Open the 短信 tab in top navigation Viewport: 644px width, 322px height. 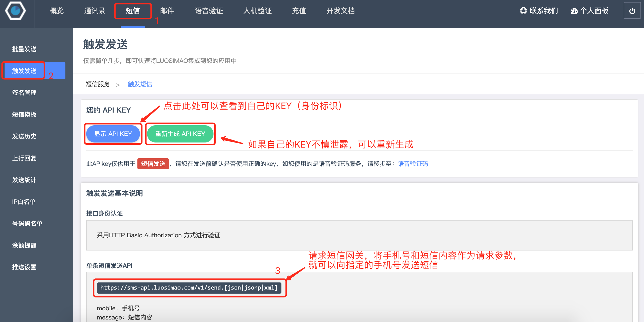point(133,11)
